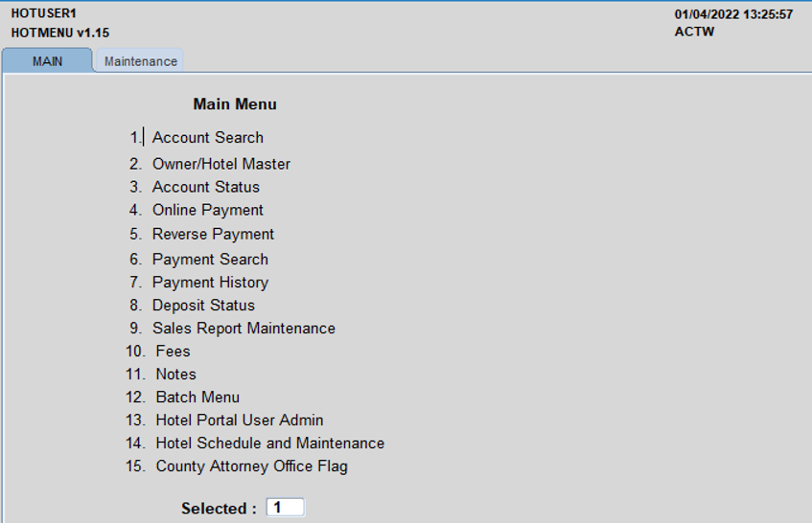Open the Batch Menu option
812x523 pixels.
(x=197, y=398)
